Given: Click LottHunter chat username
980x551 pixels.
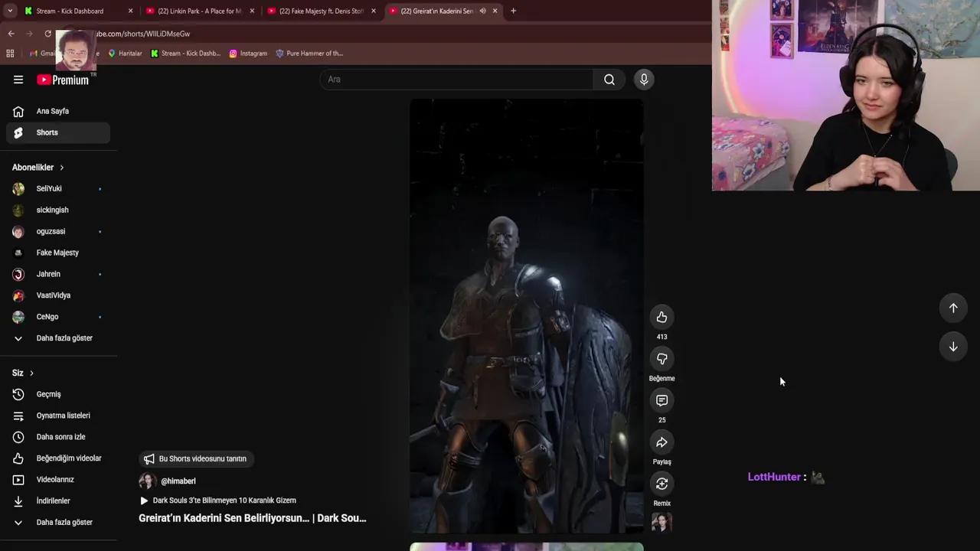Looking at the screenshot, I should [774, 477].
